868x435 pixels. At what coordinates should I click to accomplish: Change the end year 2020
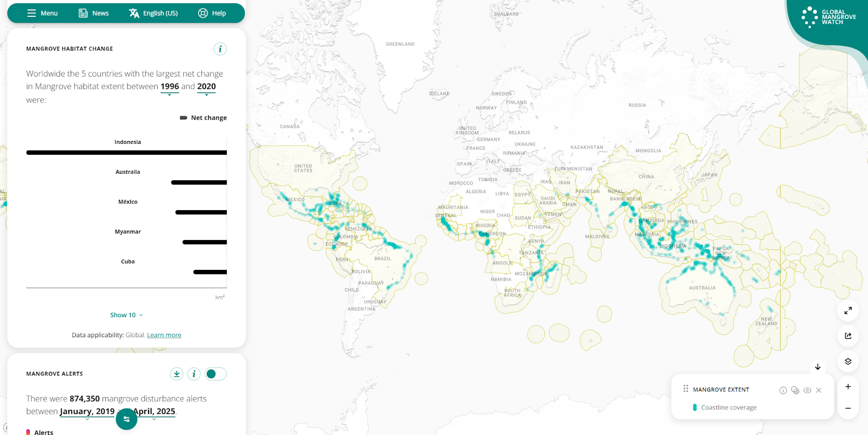click(x=206, y=86)
